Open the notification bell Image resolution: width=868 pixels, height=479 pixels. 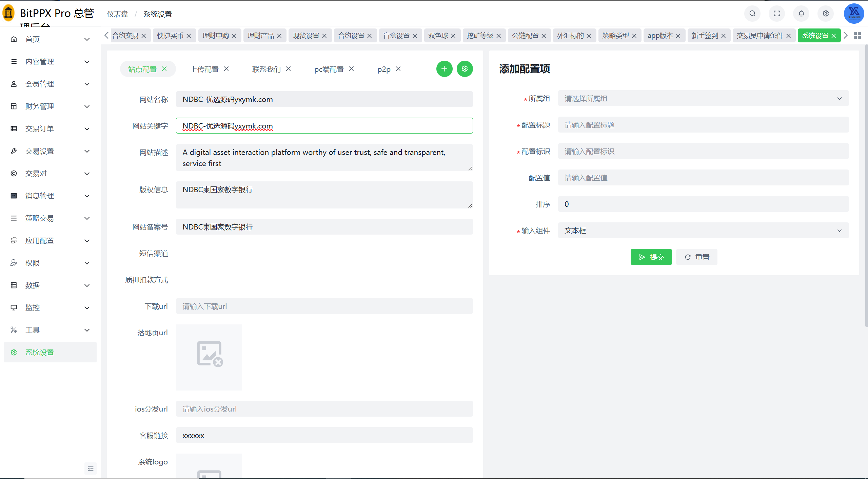point(801,14)
